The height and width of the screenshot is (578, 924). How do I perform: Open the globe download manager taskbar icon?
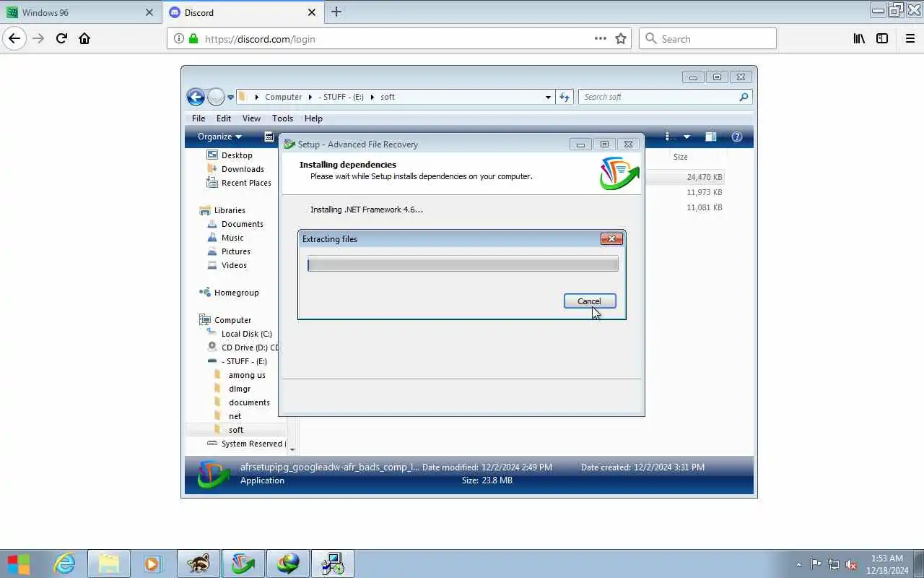pyautogui.click(x=287, y=564)
